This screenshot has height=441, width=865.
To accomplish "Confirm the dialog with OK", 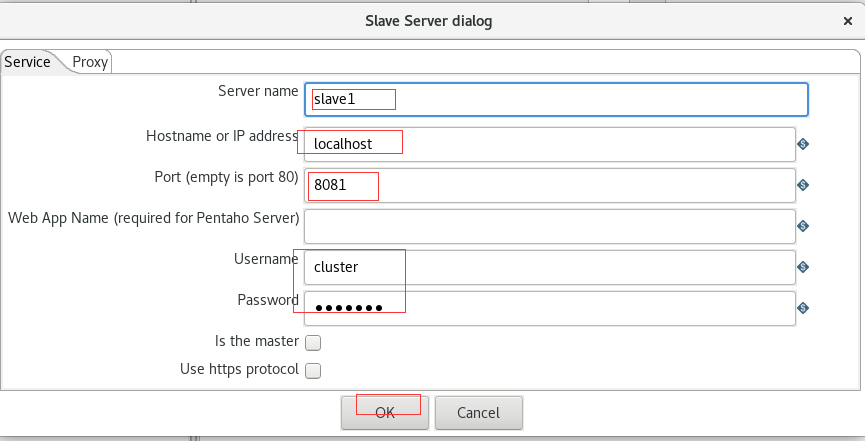I will (385, 413).
